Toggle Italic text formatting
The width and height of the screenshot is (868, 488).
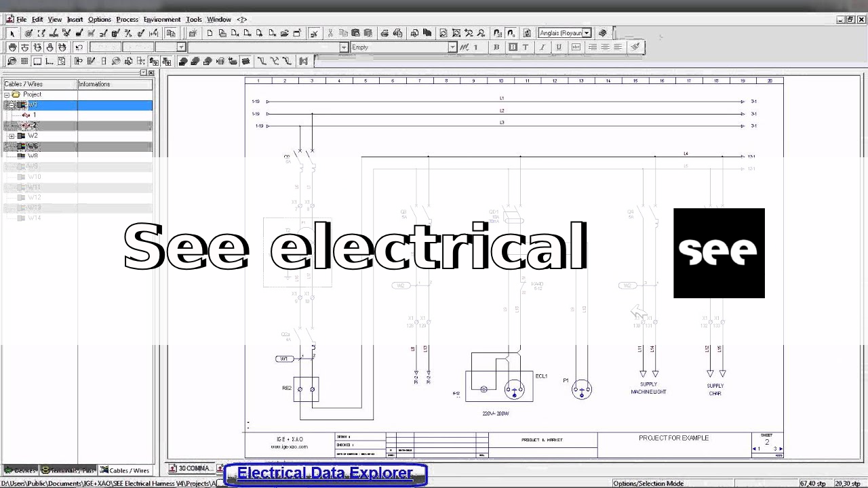542,47
